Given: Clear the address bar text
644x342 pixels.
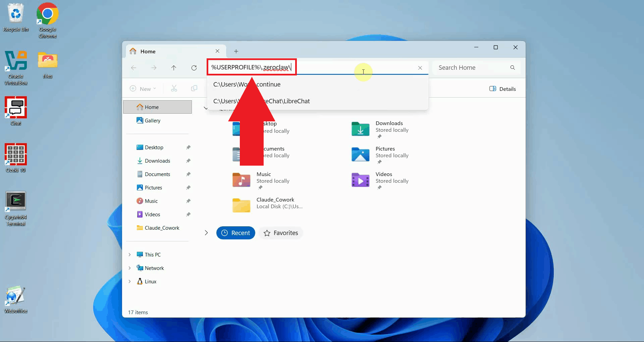Looking at the screenshot, I should tap(420, 68).
